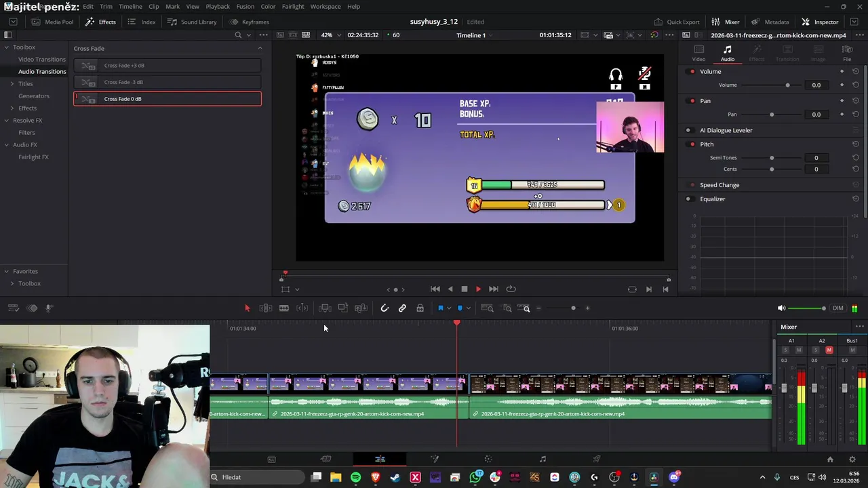This screenshot has height=488, width=868.
Task: Click the search icon in Effects panel
Action: [x=238, y=35]
